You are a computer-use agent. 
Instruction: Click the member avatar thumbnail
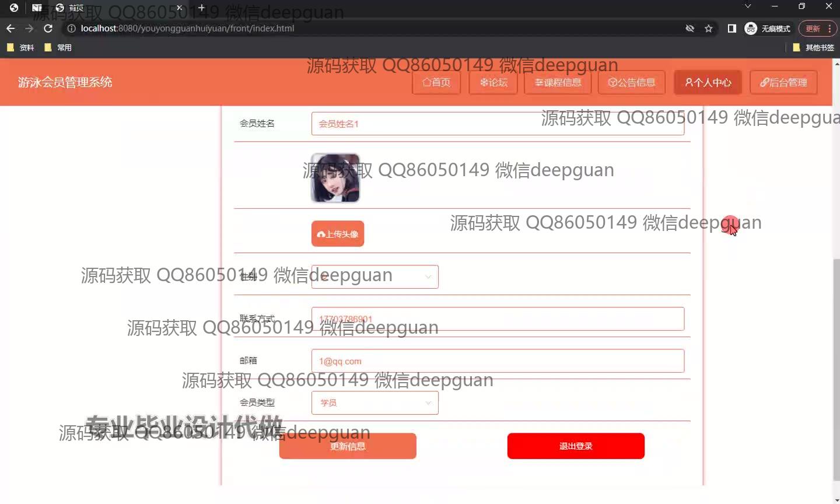coord(335,178)
